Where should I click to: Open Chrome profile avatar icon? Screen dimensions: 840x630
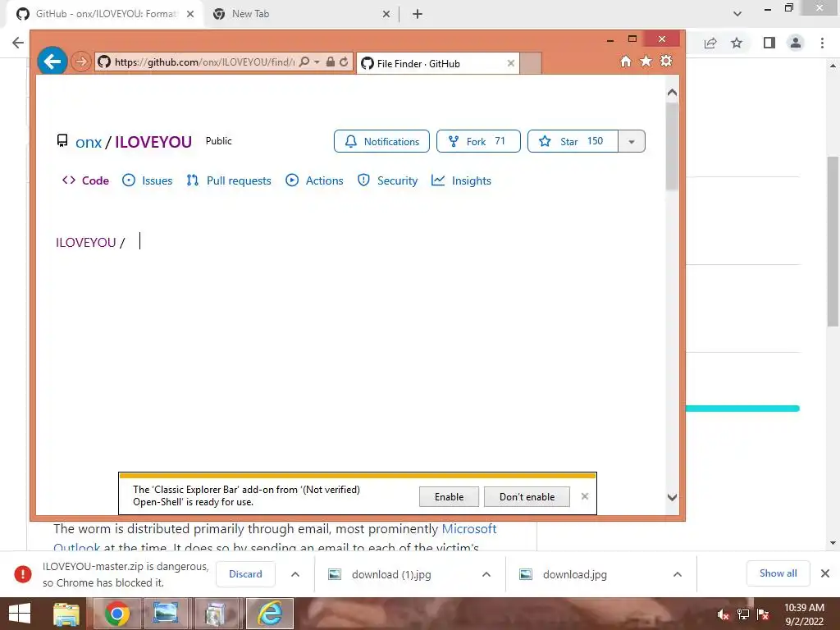pyautogui.click(x=796, y=43)
